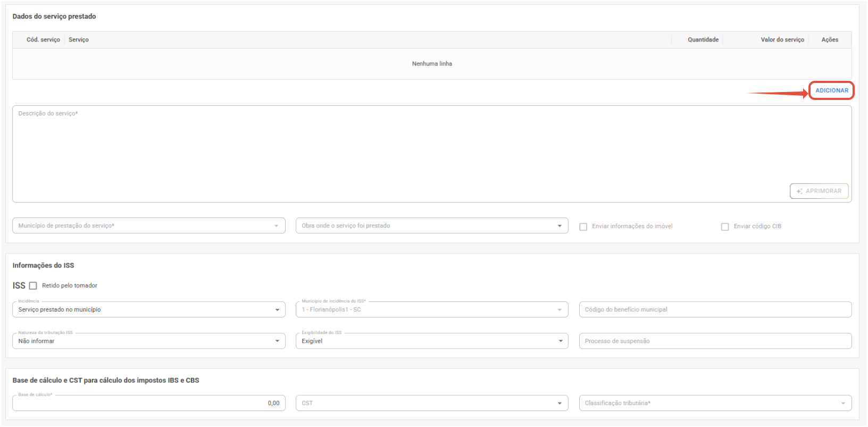Enable the Enviar código CIB checkbox
Image resolution: width=868 pixels, height=427 pixels.
725,227
